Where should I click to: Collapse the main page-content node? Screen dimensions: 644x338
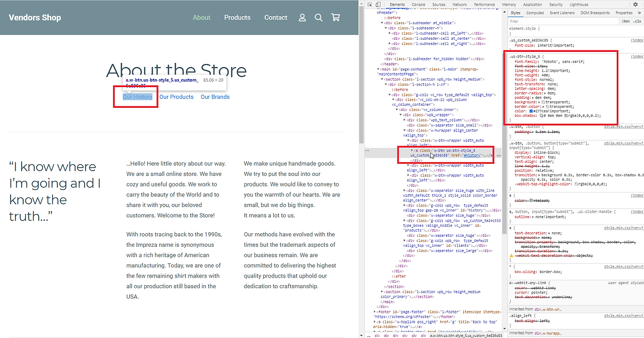tap(379, 69)
